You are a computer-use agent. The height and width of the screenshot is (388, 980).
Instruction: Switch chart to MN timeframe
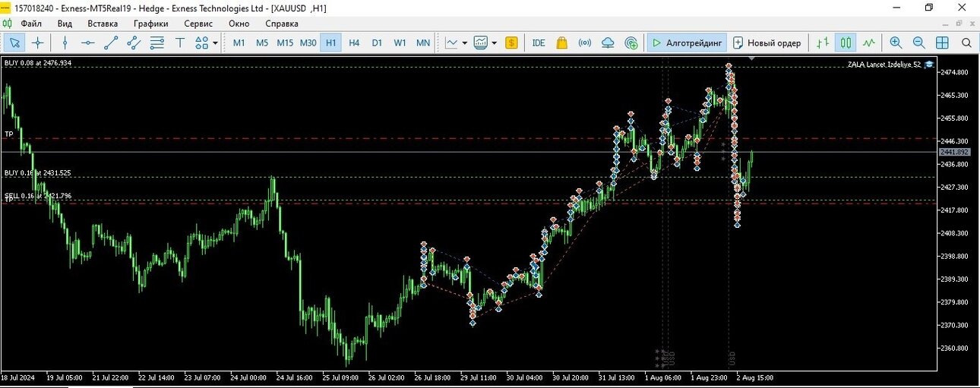pyautogui.click(x=423, y=43)
